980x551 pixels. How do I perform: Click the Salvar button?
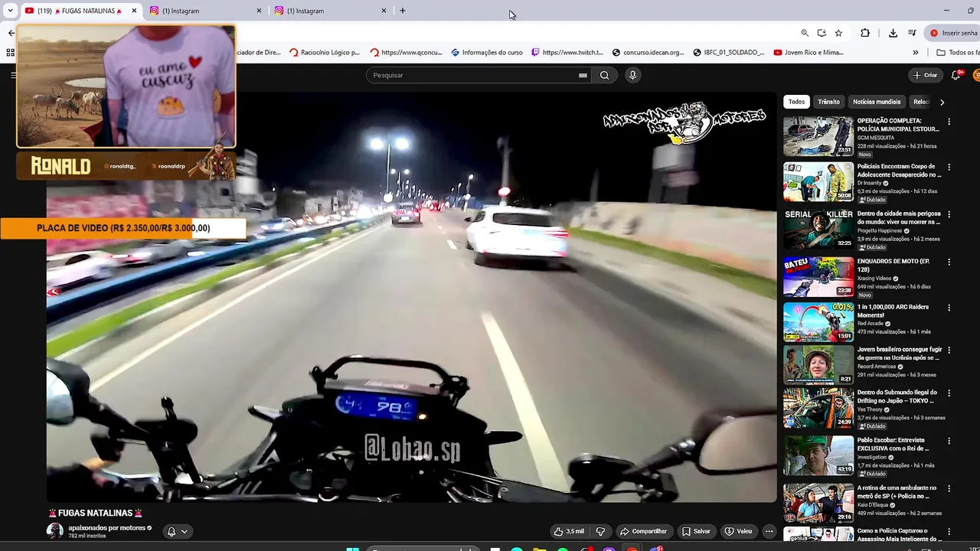[696, 531]
